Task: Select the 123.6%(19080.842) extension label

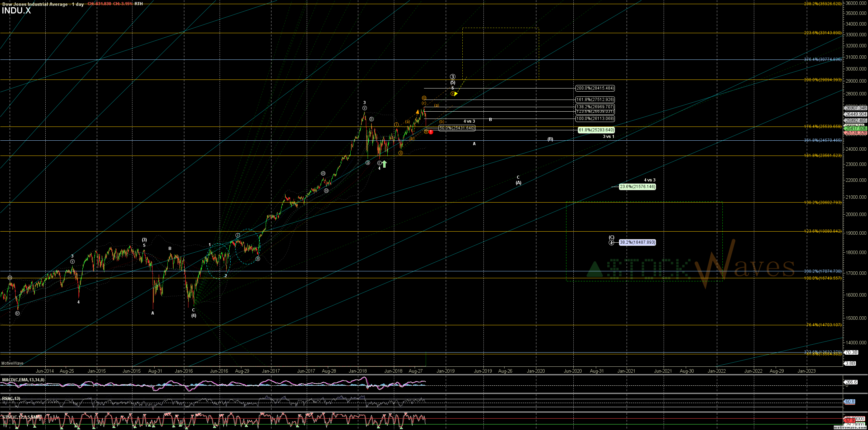Action: click(823, 231)
